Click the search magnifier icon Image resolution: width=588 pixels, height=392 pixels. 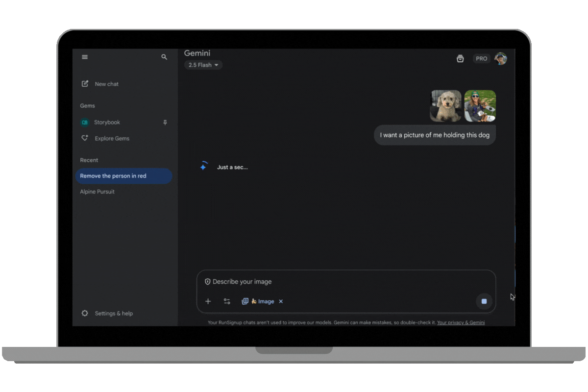click(x=164, y=57)
